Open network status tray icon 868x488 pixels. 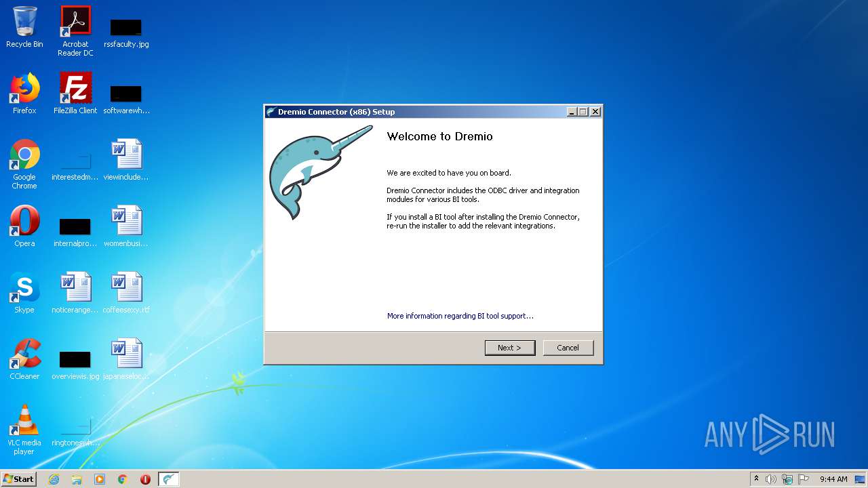787,479
